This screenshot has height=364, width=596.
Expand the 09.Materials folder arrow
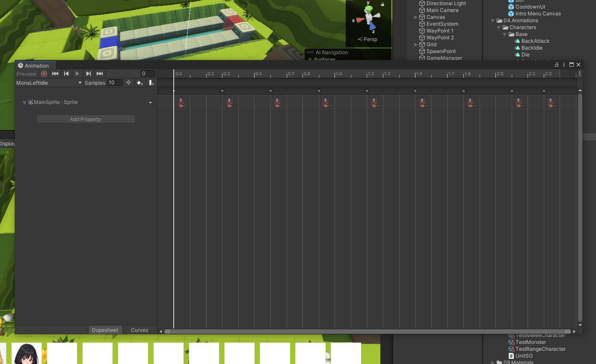[x=492, y=362]
